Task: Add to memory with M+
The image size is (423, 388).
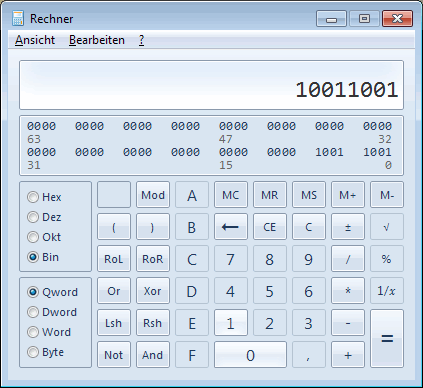Action: coord(348,195)
